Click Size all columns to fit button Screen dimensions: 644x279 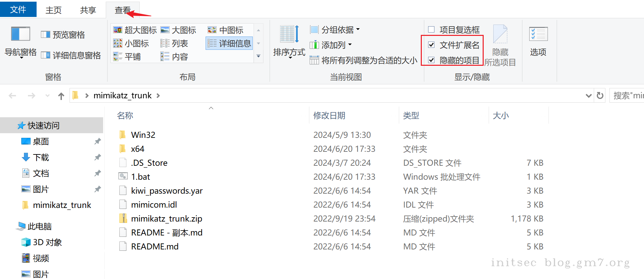[364, 60]
